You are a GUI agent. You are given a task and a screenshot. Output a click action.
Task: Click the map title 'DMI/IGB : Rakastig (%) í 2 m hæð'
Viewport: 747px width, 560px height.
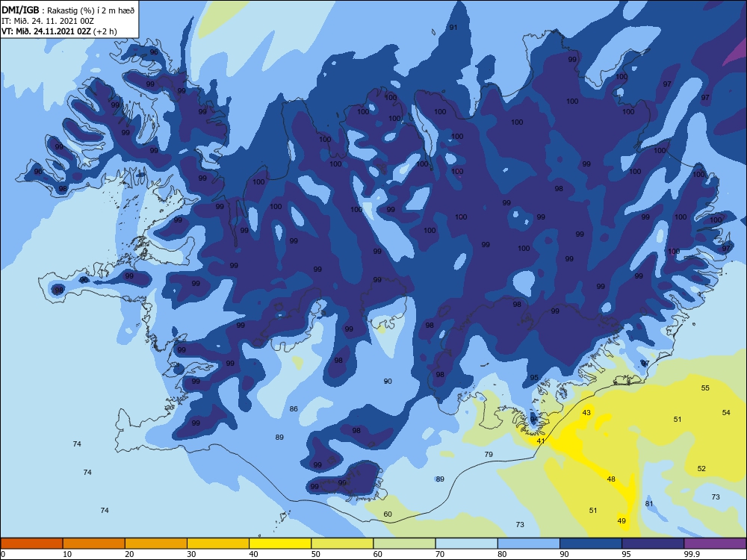tap(68, 10)
